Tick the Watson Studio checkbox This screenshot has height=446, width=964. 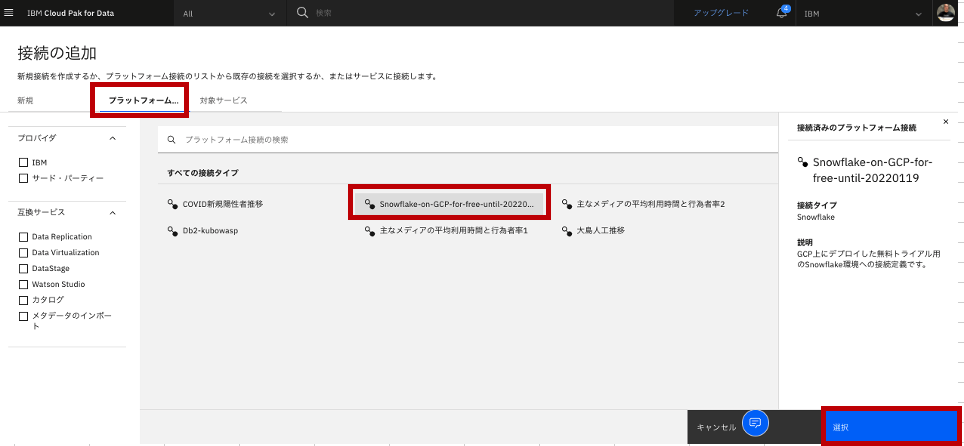[x=23, y=285]
